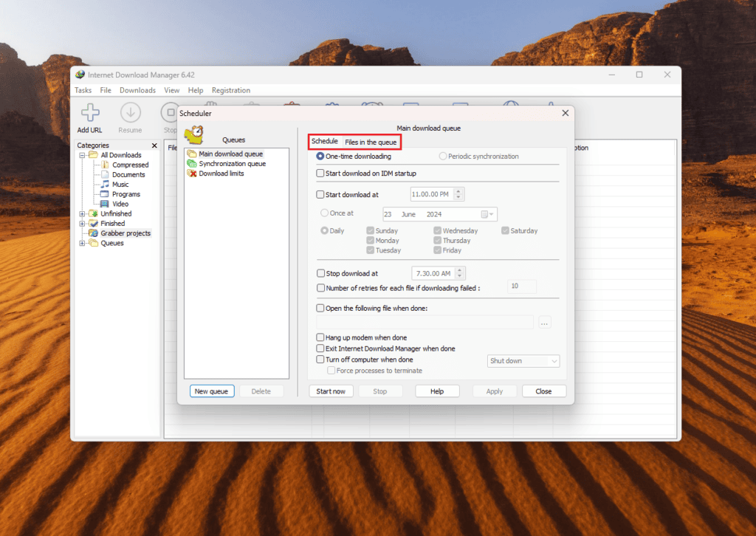Open the Shut down dropdown
The height and width of the screenshot is (536, 756).
point(523,360)
